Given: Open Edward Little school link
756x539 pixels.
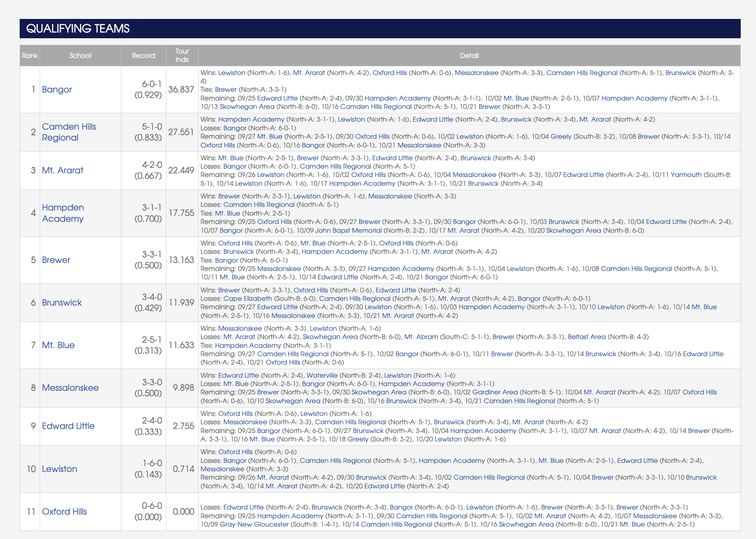Looking at the screenshot, I should click(x=68, y=426).
